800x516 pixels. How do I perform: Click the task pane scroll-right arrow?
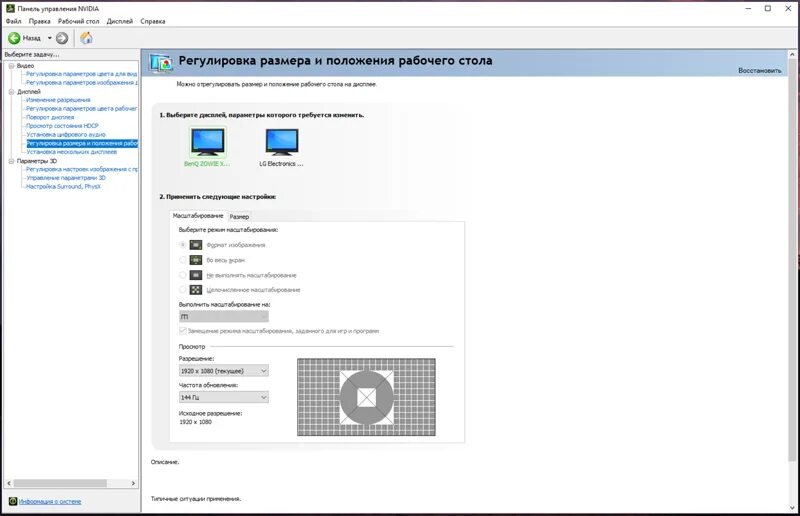[133, 483]
